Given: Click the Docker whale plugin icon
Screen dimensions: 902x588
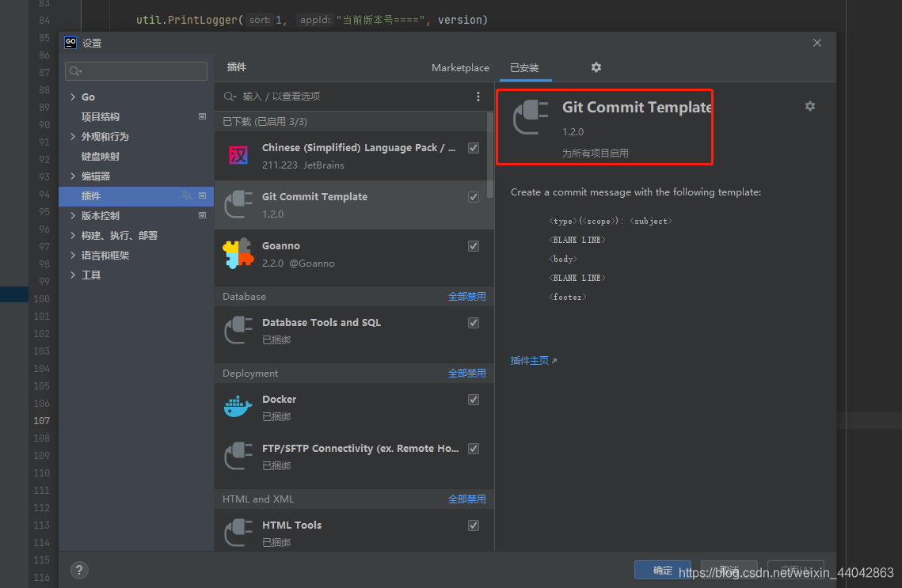Looking at the screenshot, I should point(238,407).
